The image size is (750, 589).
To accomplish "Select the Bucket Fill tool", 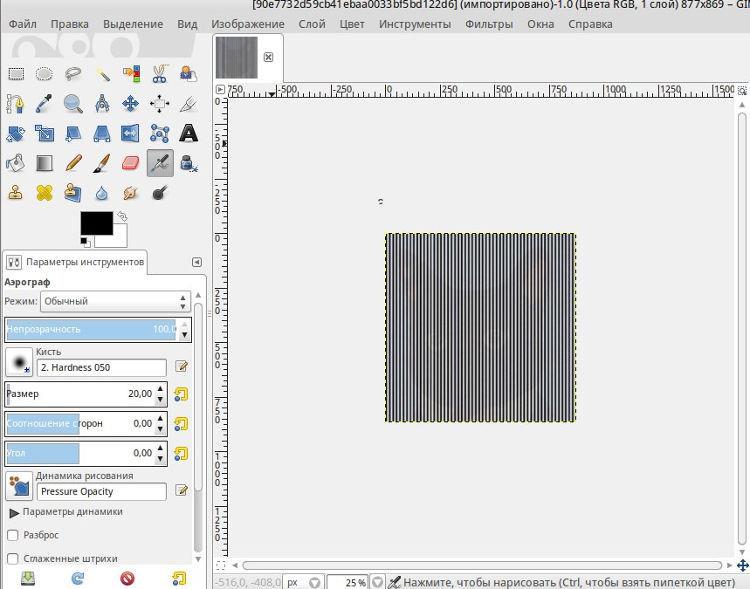I will pos(15,163).
